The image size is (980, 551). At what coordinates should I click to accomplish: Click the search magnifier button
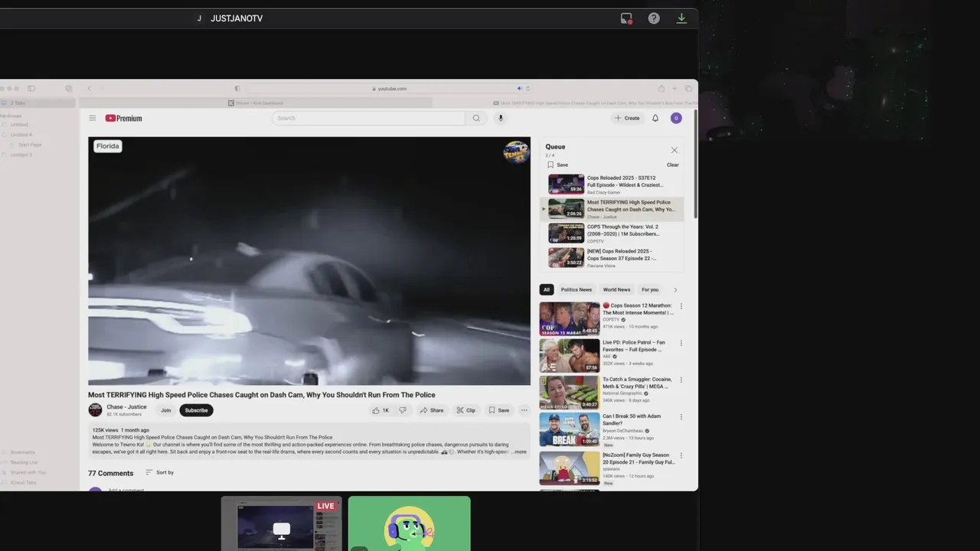[476, 118]
